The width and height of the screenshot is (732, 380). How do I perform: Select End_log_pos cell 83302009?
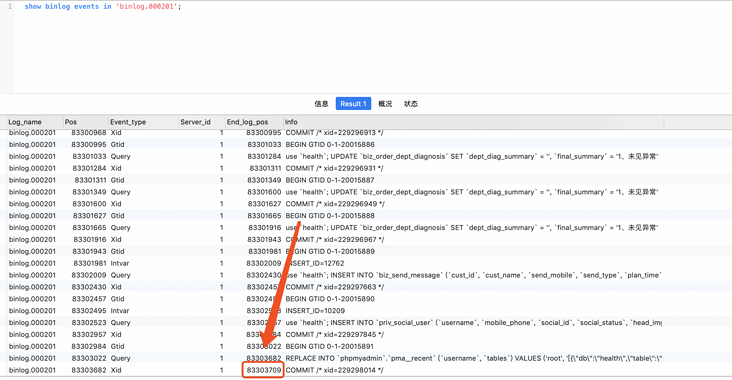click(264, 263)
